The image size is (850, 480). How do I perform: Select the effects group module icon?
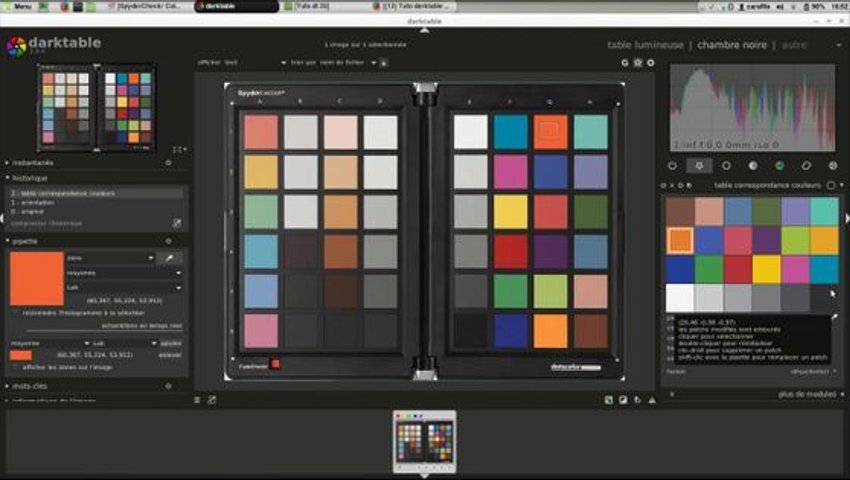[x=833, y=165]
